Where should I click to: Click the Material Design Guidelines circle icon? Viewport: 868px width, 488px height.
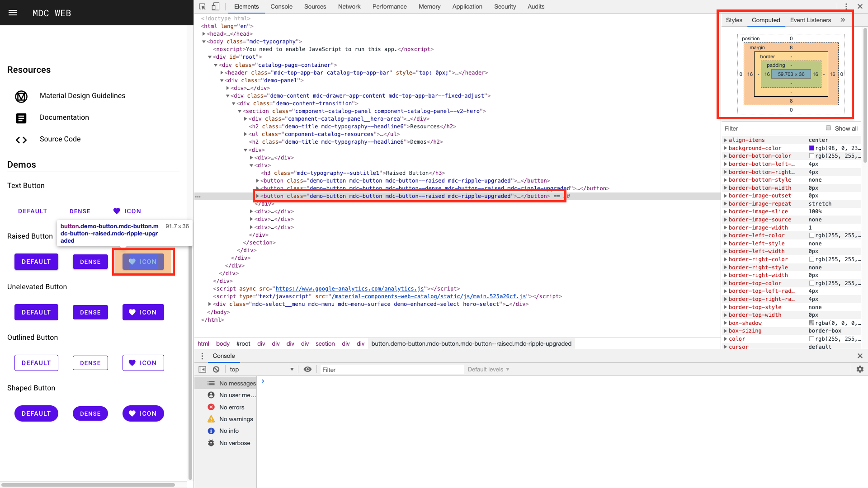click(x=21, y=97)
